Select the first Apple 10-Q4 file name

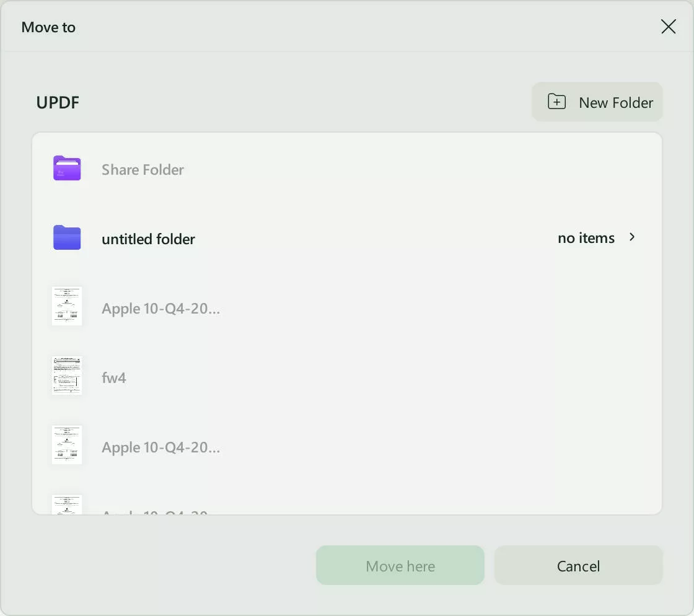pos(160,308)
